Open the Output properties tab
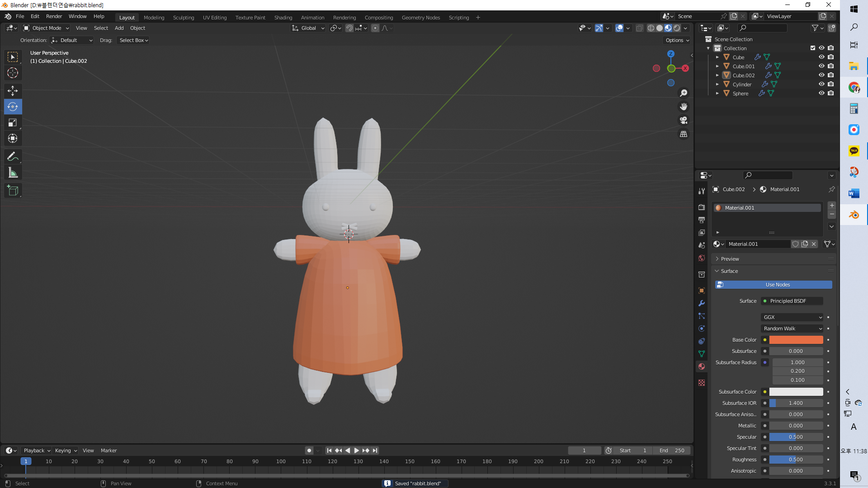 [702, 220]
